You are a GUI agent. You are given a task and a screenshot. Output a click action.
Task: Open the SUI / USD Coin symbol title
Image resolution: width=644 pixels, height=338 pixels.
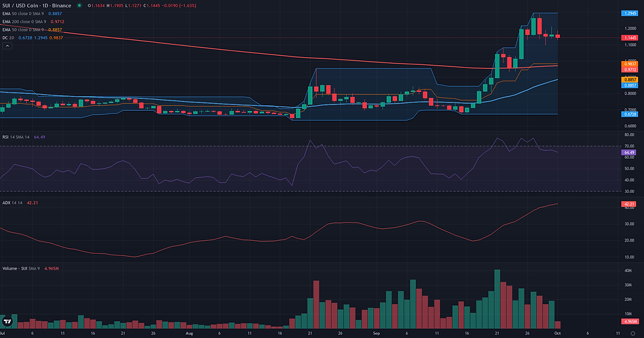pos(37,6)
